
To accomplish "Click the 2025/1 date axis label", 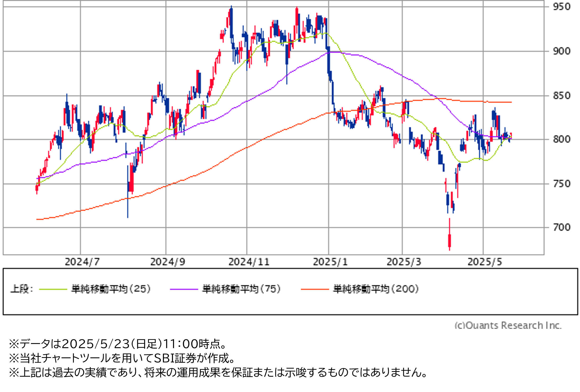I will tap(330, 262).
